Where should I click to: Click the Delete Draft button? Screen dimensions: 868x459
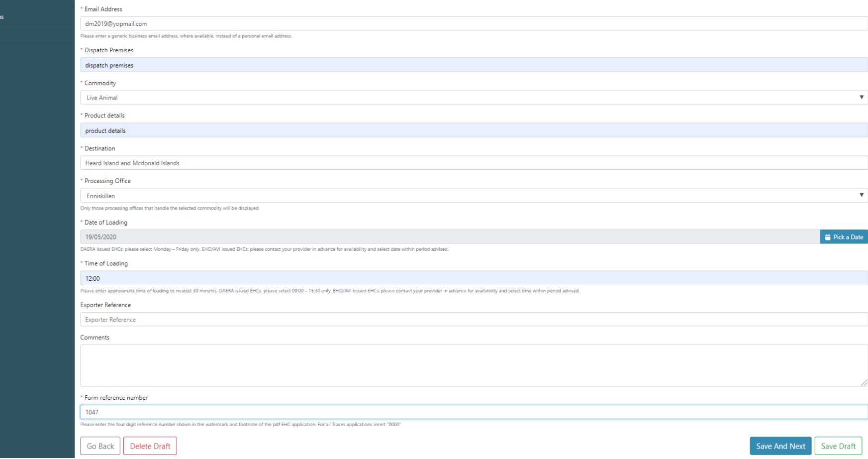point(150,446)
